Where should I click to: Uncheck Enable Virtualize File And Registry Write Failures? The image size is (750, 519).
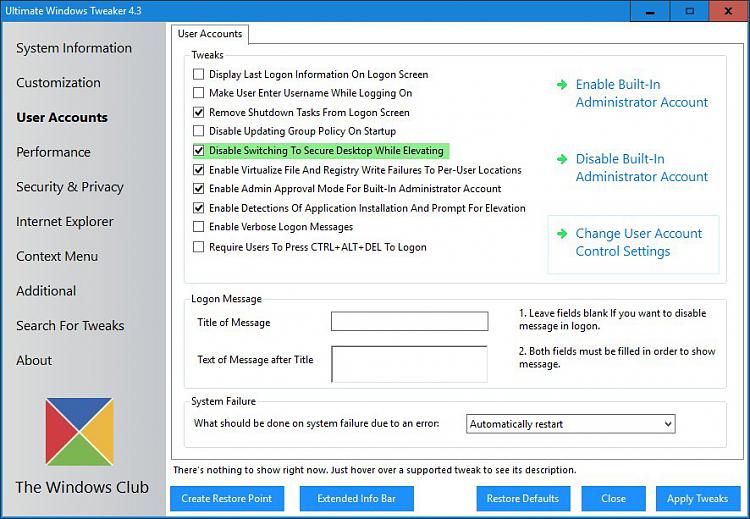199,170
